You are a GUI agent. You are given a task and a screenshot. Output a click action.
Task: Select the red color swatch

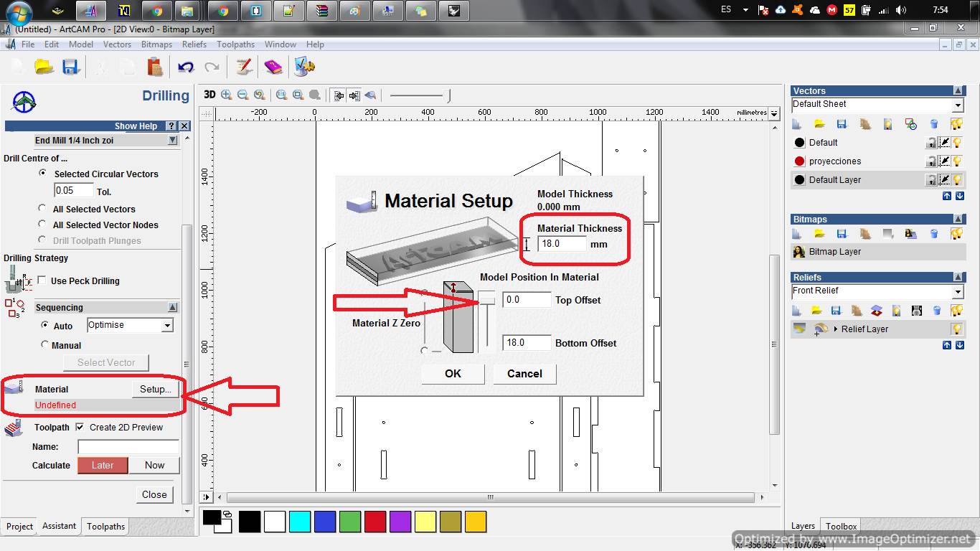[375, 522]
